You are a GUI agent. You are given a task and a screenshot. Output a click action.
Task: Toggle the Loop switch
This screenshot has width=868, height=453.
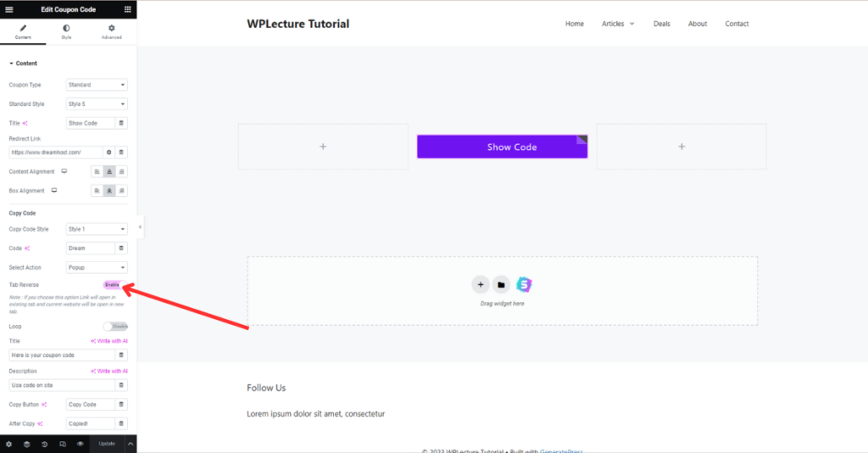(115, 327)
